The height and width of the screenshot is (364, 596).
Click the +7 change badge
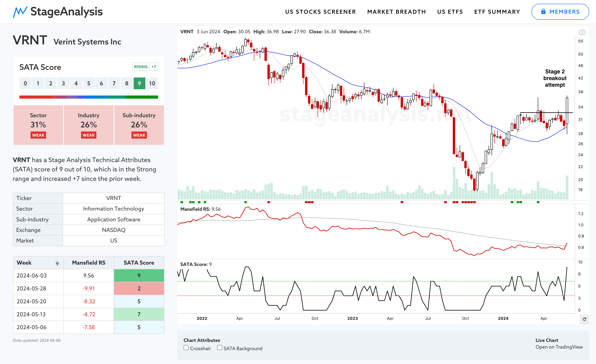(x=154, y=67)
